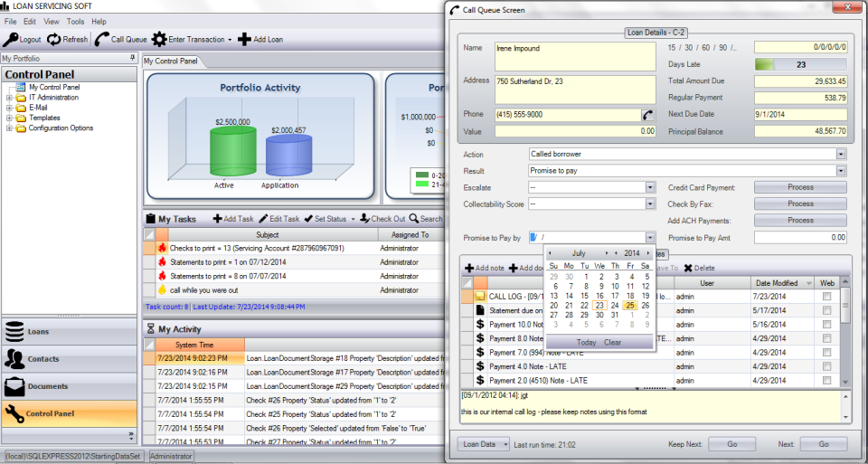
Task: Tick Web checkbox for 5/17/2014 note
Action: tap(826, 310)
